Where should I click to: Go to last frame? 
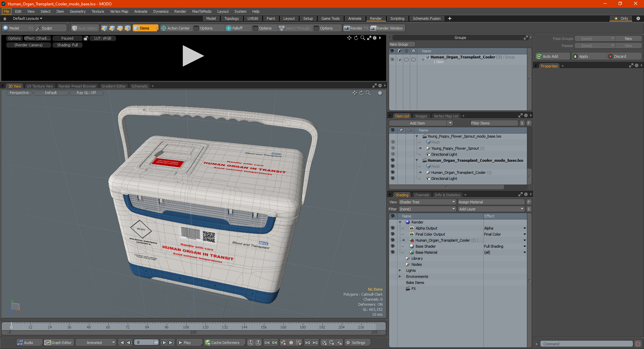point(171,343)
